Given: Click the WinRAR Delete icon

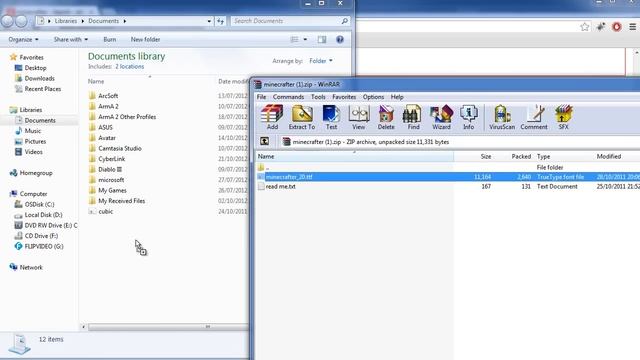Looking at the screenshot, I should click(386, 117).
